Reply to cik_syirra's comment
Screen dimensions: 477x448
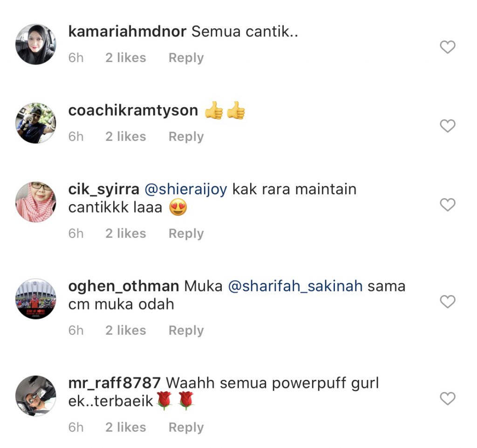click(186, 234)
